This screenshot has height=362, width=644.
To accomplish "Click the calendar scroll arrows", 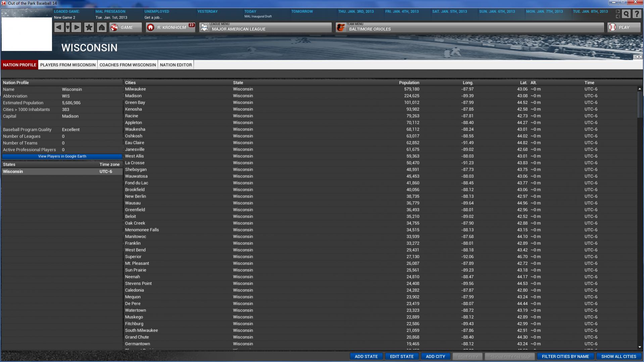I will pos(617,14).
